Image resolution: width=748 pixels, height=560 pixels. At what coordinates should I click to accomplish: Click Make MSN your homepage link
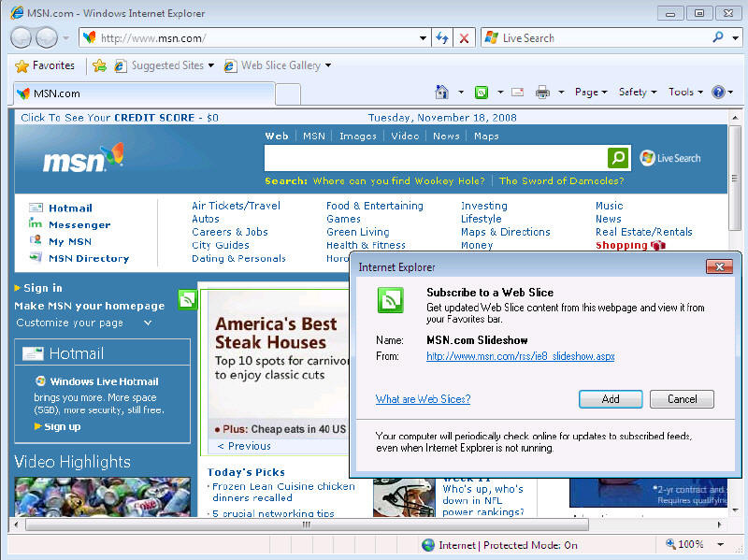pos(89,306)
